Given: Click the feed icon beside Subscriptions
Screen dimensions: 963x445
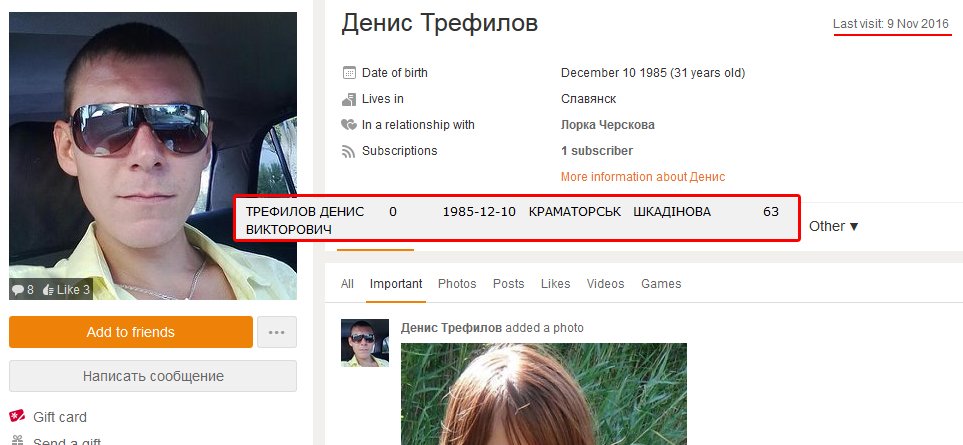Looking at the screenshot, I should (x=349, y=151).
